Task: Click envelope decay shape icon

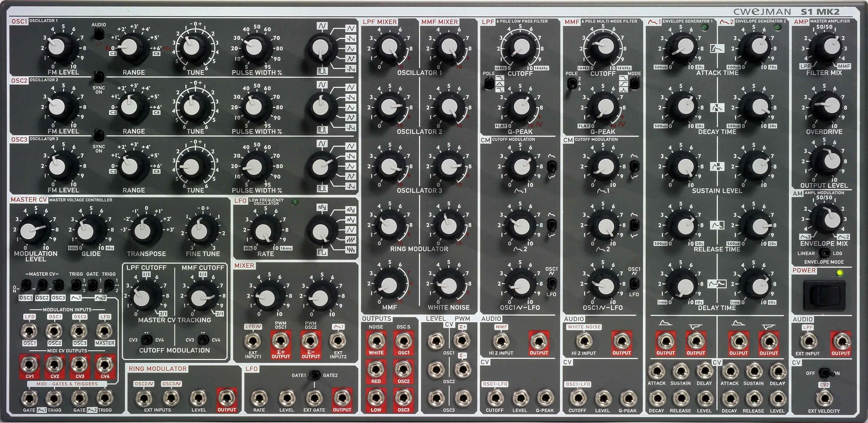Action: pos(717,107)
